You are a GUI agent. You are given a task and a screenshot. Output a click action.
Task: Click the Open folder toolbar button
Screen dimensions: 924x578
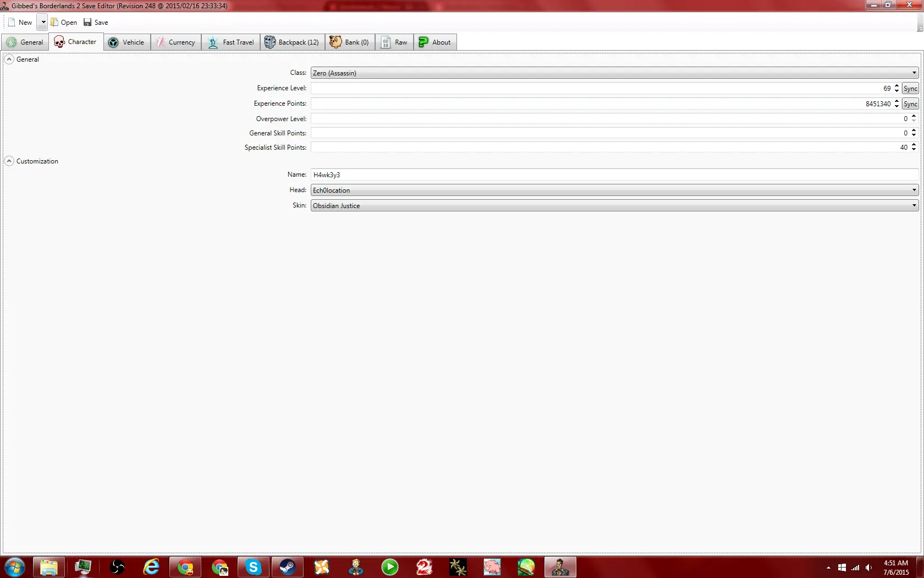tap(64, 23)
